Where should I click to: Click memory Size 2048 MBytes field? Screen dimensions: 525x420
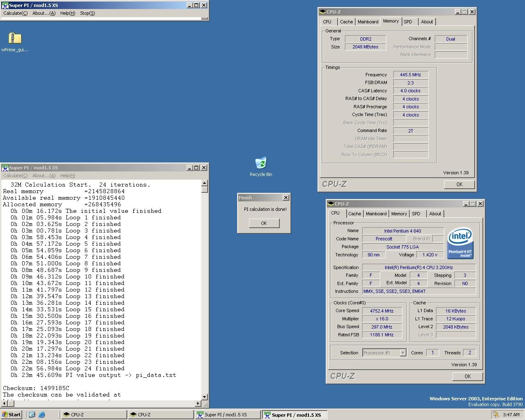click(365, 47)
